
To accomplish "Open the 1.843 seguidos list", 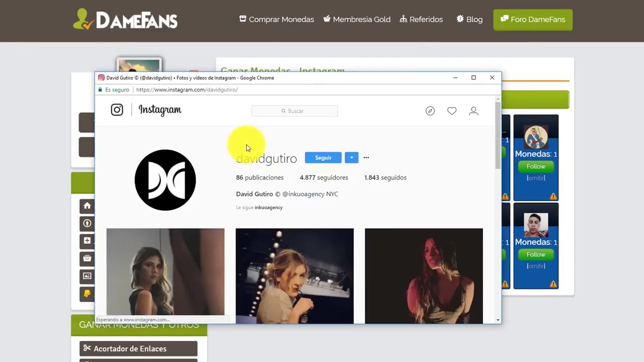I will [x=385, y=177].
